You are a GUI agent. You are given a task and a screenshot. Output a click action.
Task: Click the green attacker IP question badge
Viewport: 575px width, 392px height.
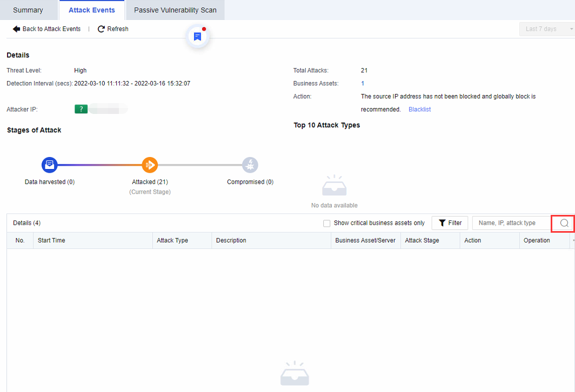(81, 109)
